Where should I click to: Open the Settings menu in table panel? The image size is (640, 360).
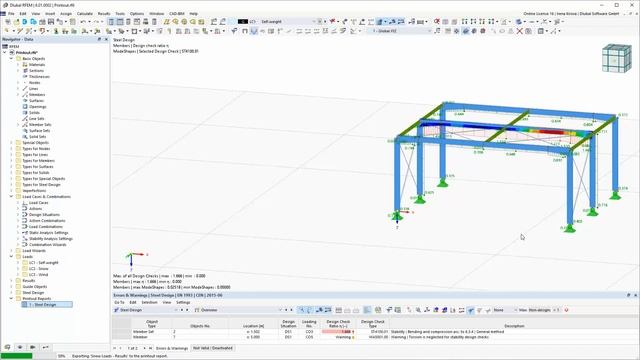[x=183, y=302]
